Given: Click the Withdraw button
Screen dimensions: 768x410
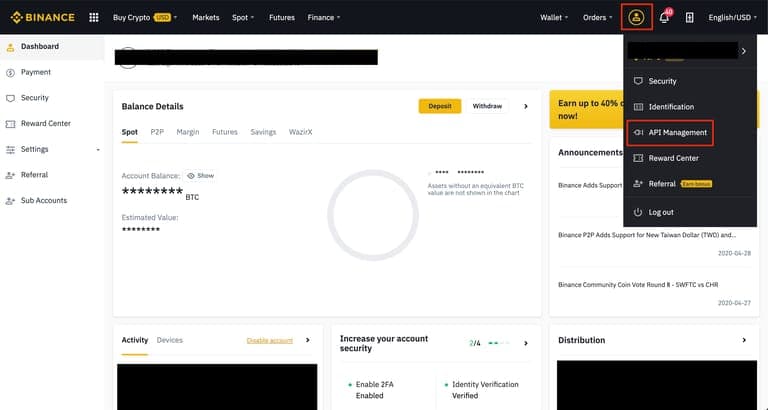Looking at the screenshot, I should (x=487, y=106).
